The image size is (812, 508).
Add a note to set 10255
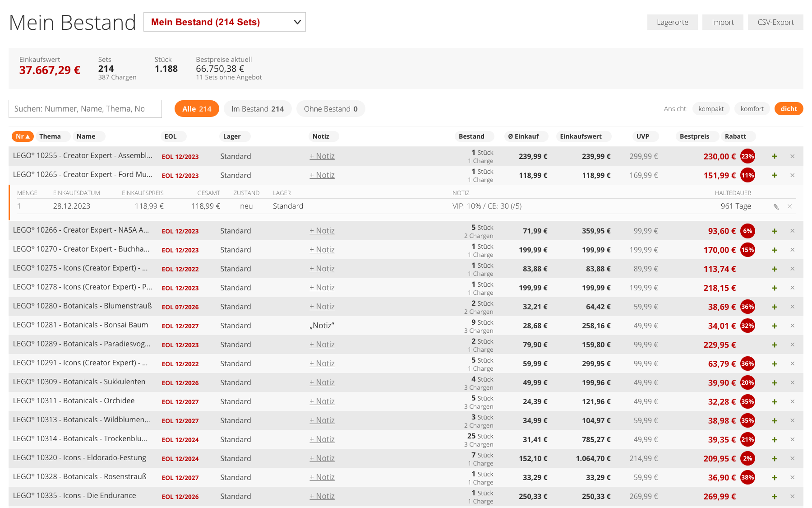322,156
